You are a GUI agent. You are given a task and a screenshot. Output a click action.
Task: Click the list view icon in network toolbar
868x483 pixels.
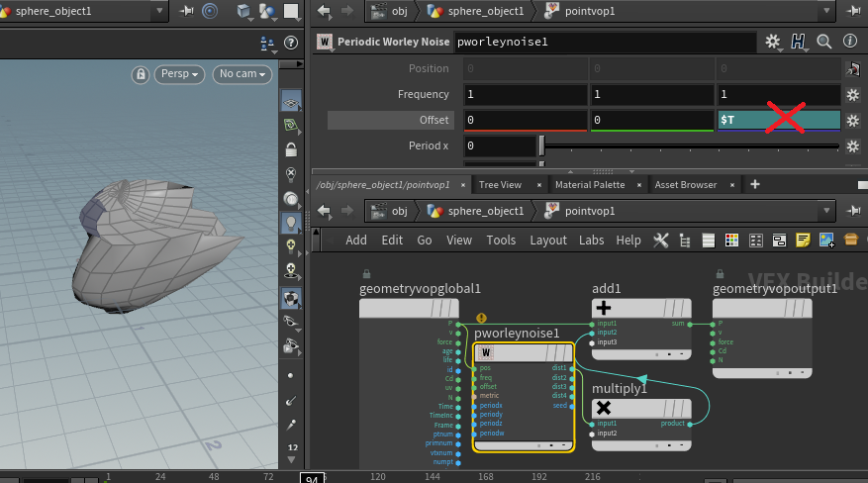pyautogui.click(x=708, y=241)
